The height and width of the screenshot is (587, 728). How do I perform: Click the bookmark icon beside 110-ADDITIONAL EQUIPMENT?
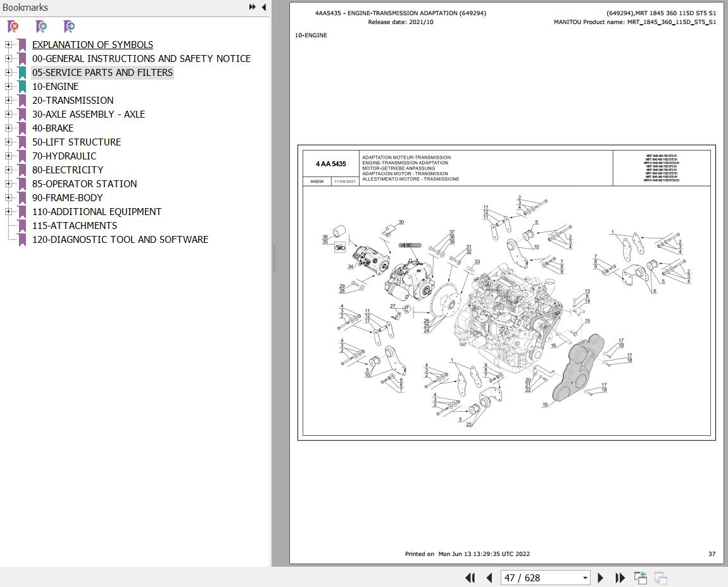tap(22, 212)
